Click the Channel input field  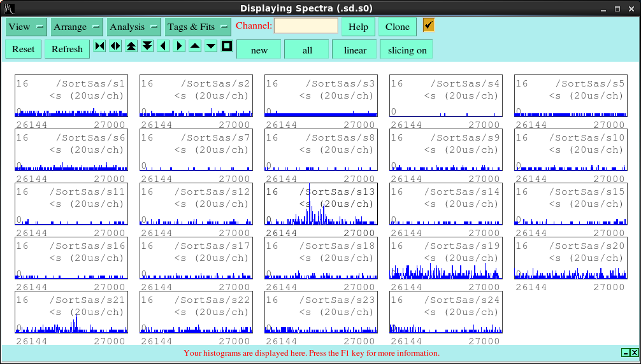coord(306,26)
